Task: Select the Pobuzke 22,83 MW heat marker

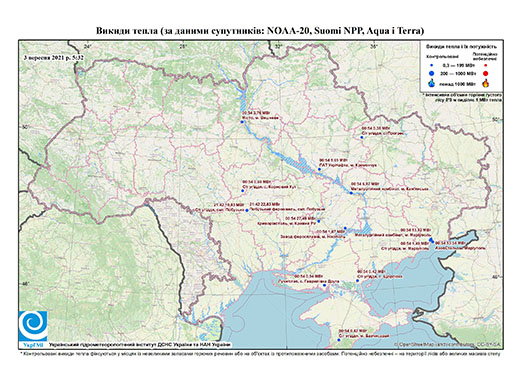Action: (x=247, y=210)
